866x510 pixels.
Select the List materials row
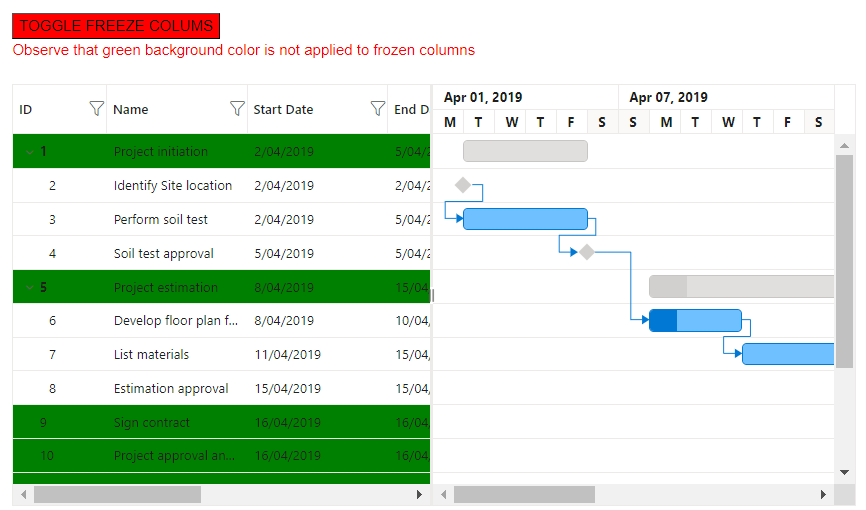pos(150,355)
